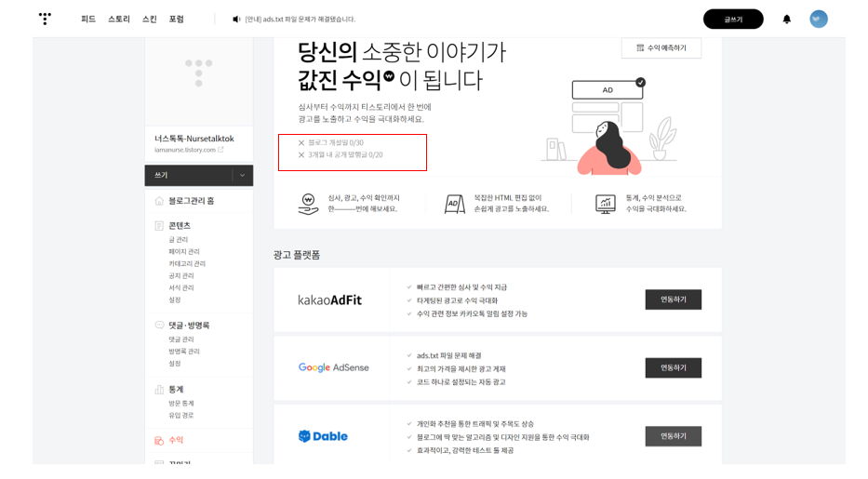Click the 수익 예측하기 button
The image size is (868, 479).
[x=661, y=48]
